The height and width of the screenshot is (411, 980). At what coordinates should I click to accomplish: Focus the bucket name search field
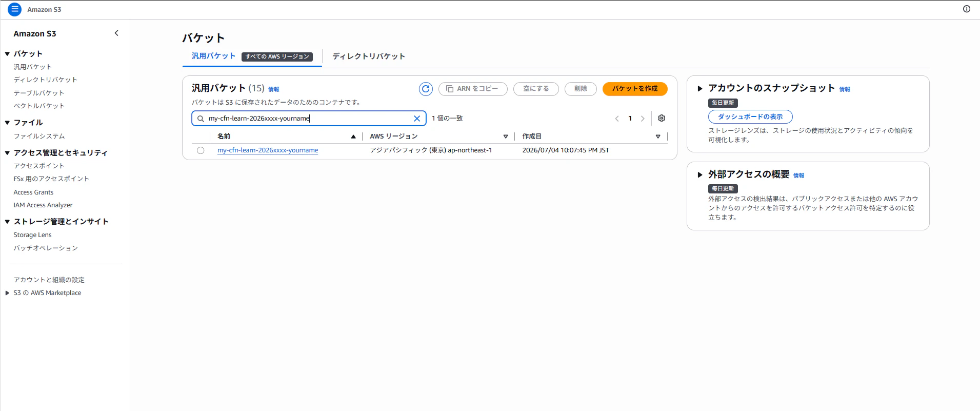tap(309, 119)
